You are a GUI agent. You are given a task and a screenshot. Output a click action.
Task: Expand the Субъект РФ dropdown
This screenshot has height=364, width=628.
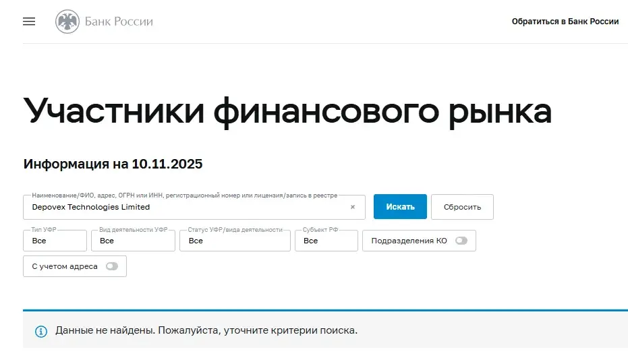tap(326, 241)
